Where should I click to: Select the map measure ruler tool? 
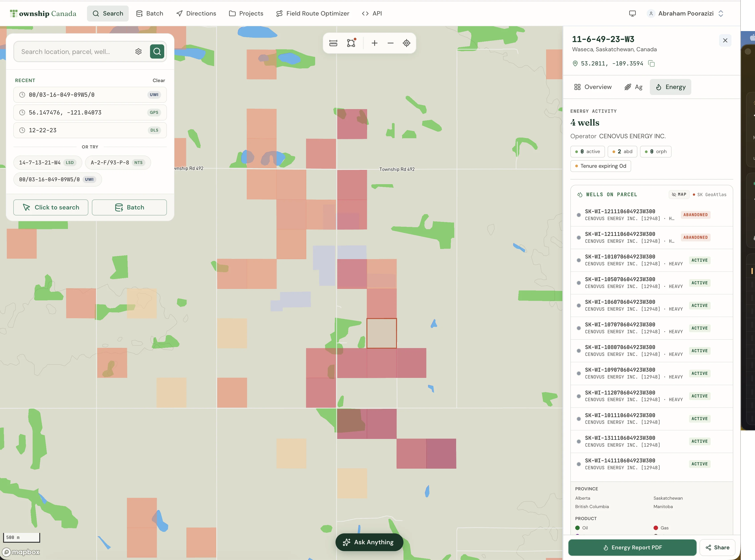point(333,43)
